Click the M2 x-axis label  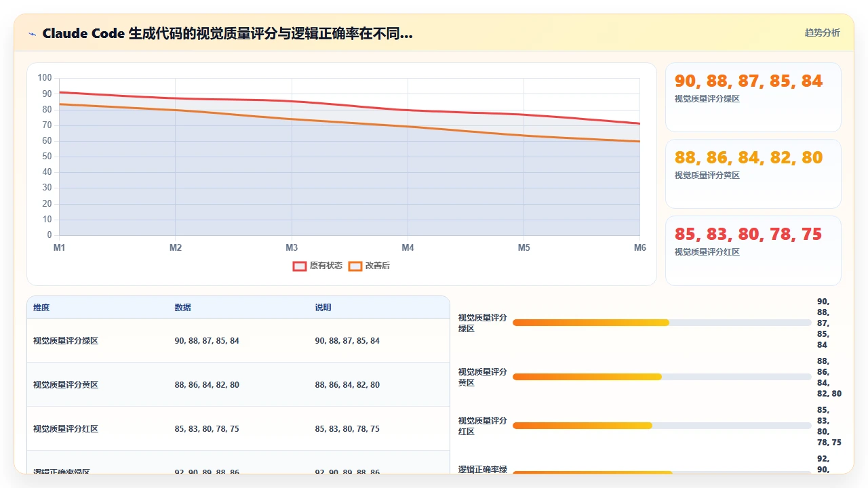pyautogui.click(x=176, y=248)
